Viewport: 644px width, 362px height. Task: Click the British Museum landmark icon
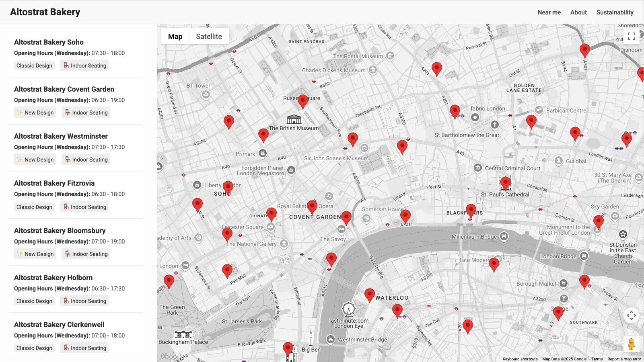(x=294, y=119)
